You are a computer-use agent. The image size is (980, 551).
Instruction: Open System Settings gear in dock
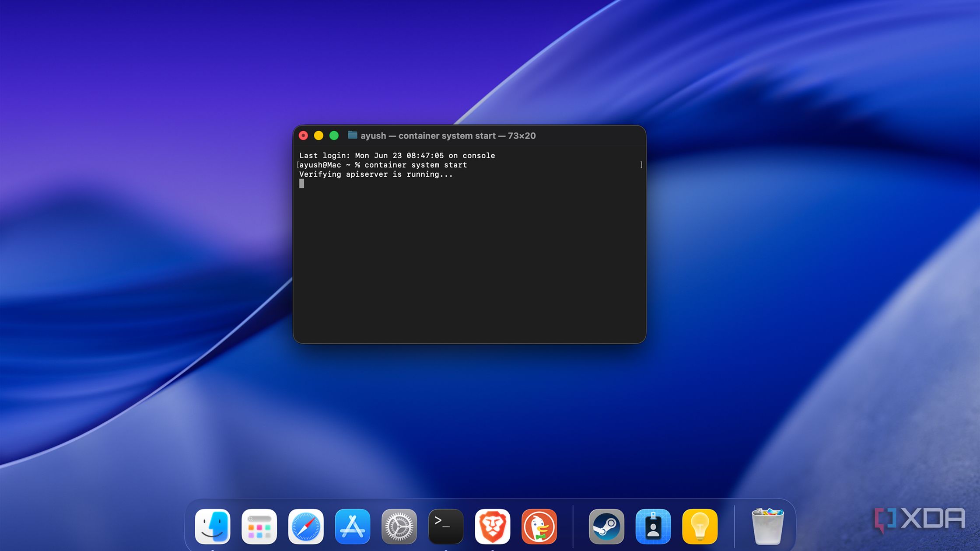point(399,526)
